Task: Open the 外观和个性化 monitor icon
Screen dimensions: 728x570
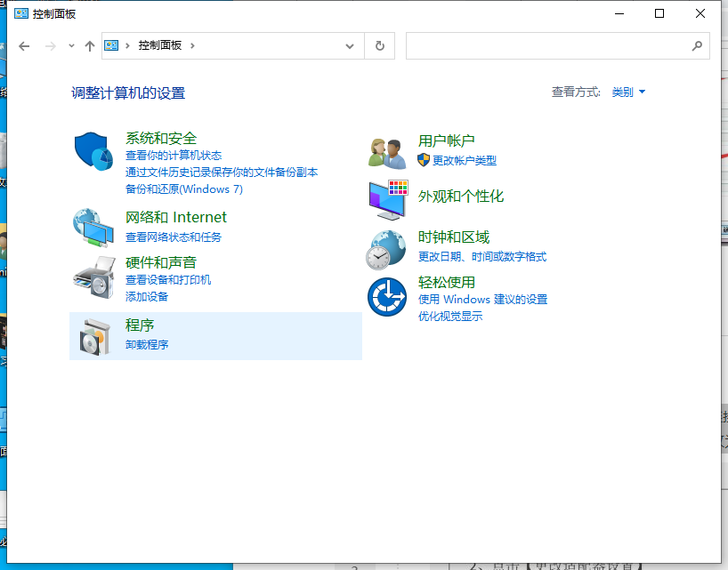Action: (387, 199)
